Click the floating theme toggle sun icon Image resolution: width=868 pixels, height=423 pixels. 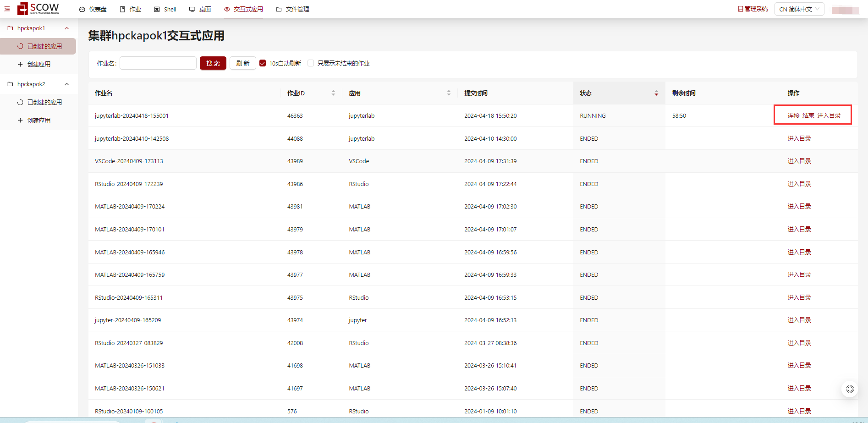pyautogui.click(x=850, y=389)
